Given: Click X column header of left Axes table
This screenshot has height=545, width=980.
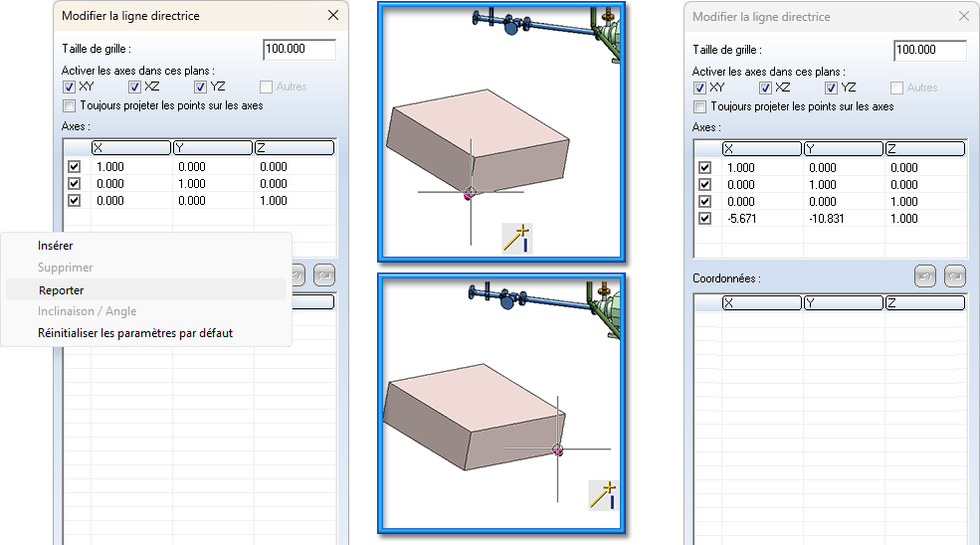Looking at the screenshot, I should coord(131,147).
